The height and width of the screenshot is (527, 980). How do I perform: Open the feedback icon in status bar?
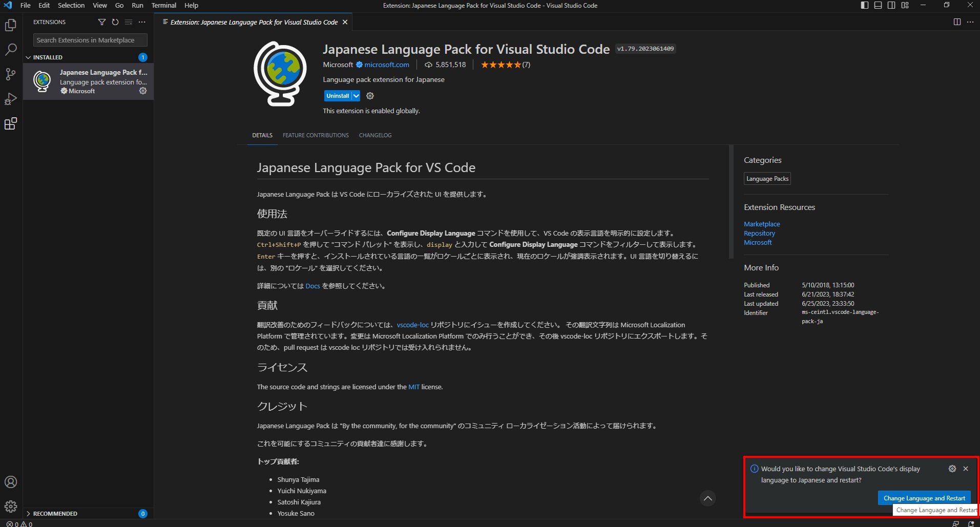[956, 523]
